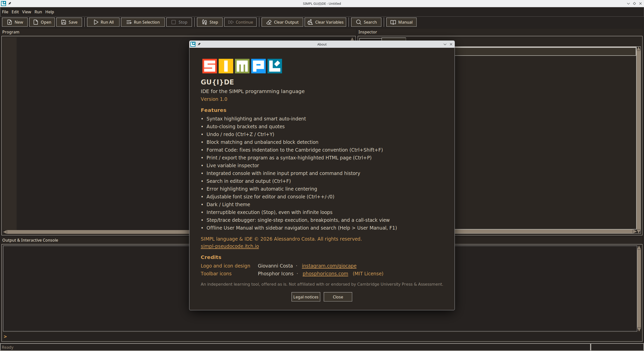The image size is (644, 351).
Task: Click the 'Live variable inspector' feature line
Action: click(x=233, y=165)
